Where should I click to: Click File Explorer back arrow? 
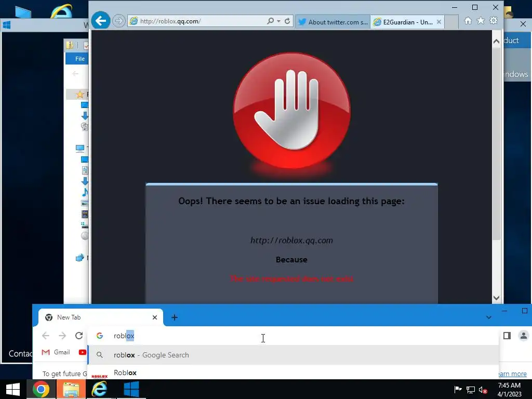pyautogui.click(x=75, y=73)
